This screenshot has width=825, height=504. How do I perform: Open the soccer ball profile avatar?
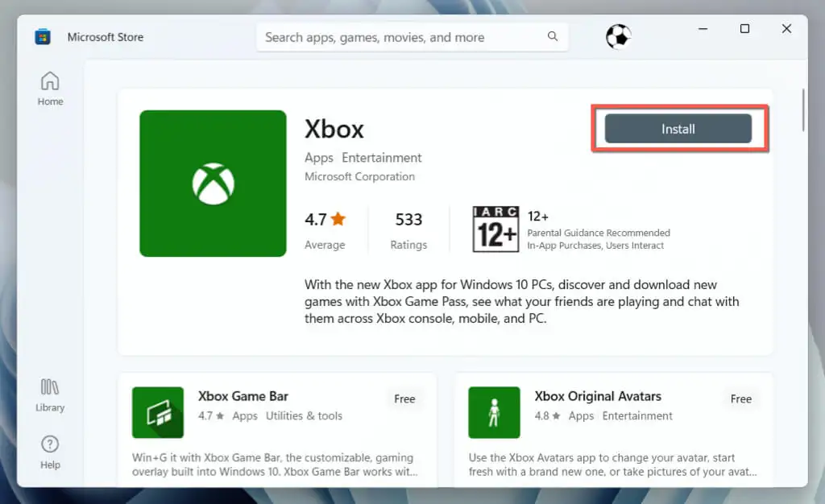(x=618, y=37)
